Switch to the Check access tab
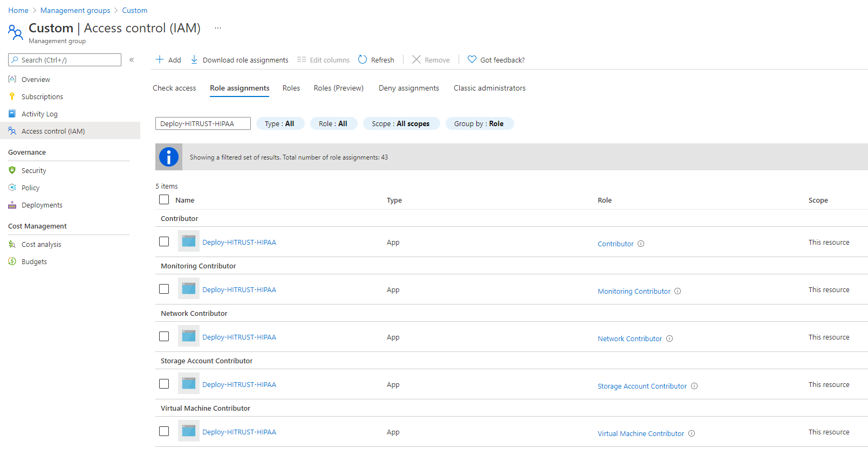The width and height of the screenshot is (868, 470). coord(174,88)
